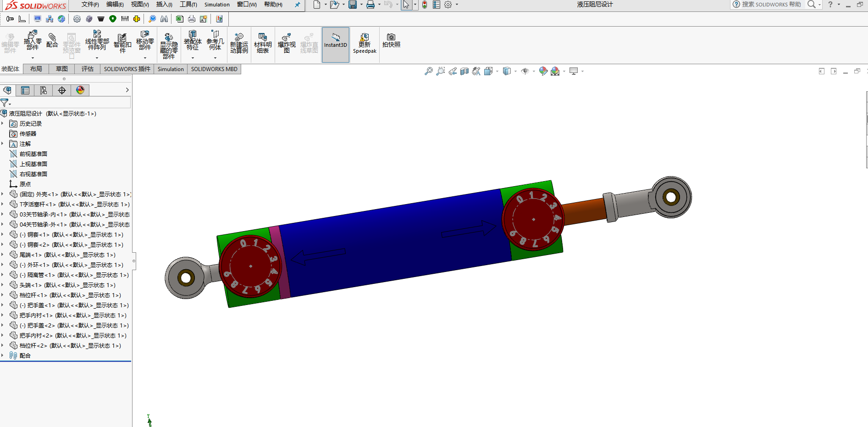Click the red numbered dial on the blue cylinder's right end
868x427 pixels.
pos(533,219)
